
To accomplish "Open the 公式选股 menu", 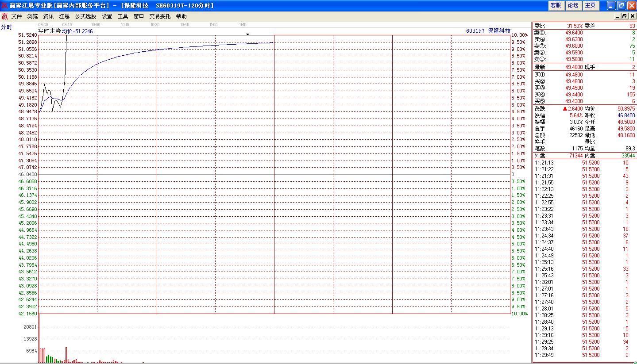I will click(x=85, y=16).
